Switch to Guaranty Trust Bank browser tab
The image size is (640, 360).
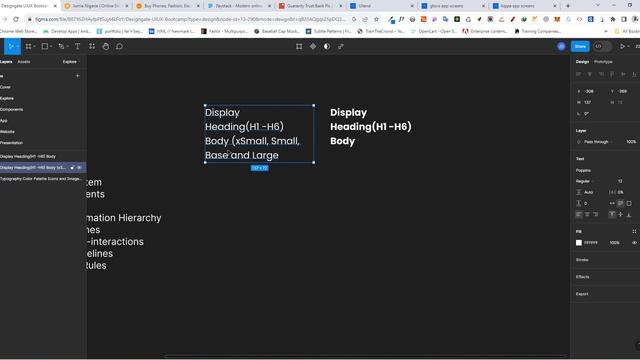tap(310, 6)
